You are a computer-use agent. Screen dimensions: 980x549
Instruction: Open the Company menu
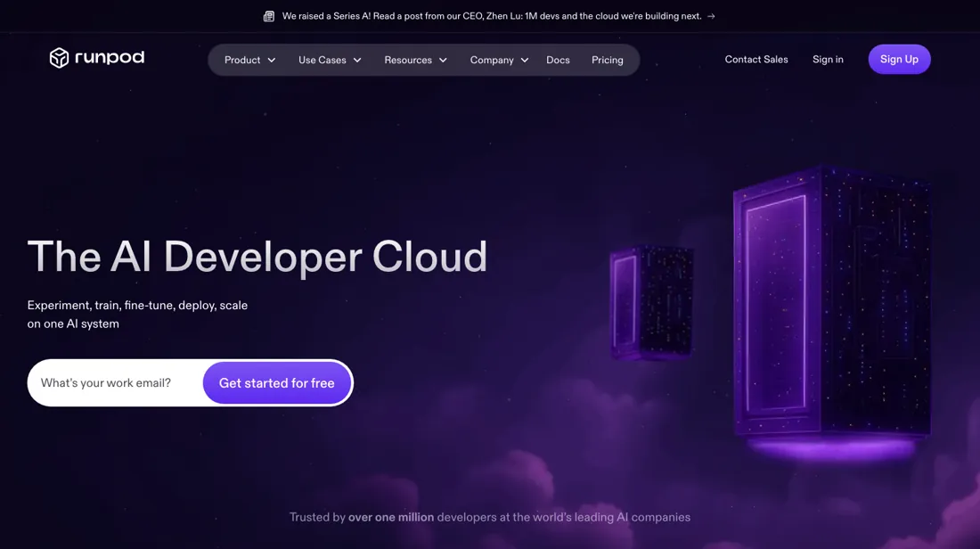coord(500,60)
